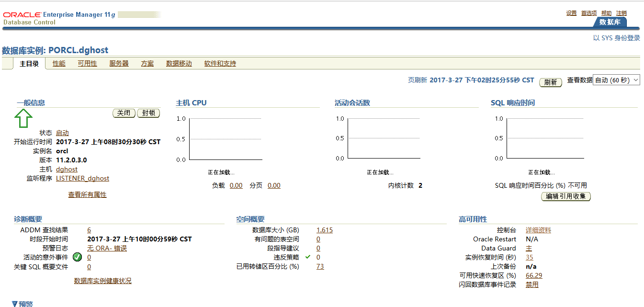Click the 活动会话数 chart area

point(384,138)
